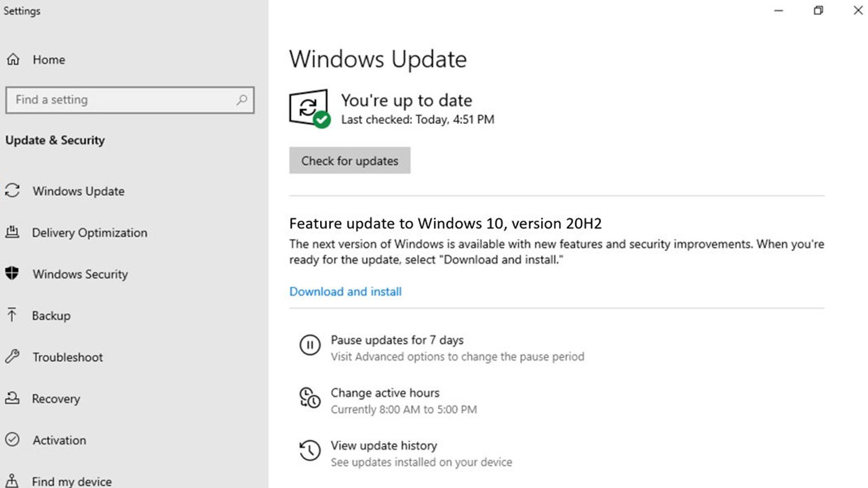868x488 pixels.
Task: Click Download and install for version 20H2
Action: (x=345, y=291)
